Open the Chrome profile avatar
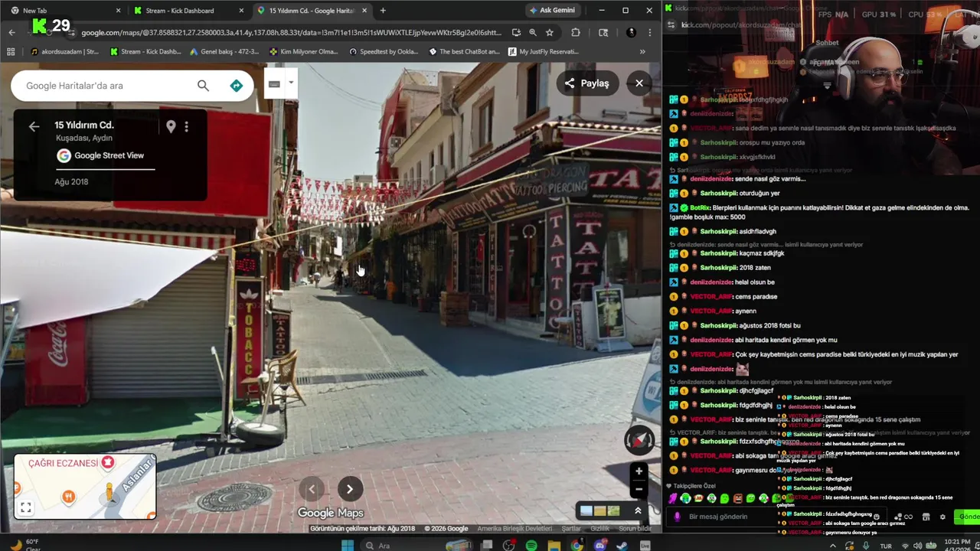The width and height of the screenshot is (980, 551). (631, 32)
